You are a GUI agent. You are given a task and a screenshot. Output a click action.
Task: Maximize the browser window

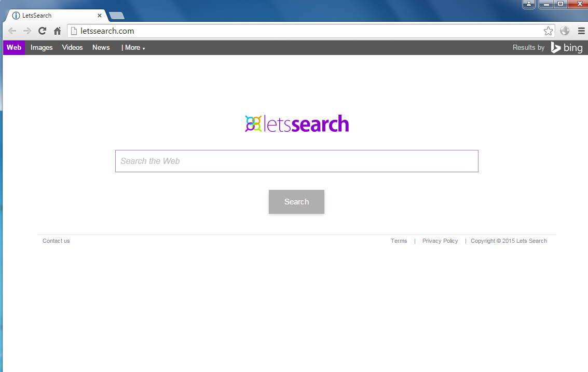click(560, 4)
